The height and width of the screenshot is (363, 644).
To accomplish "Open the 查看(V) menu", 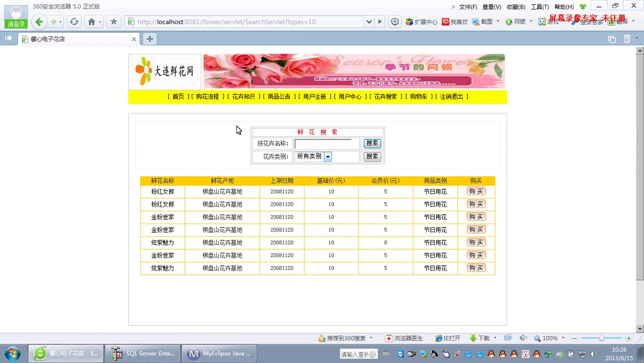I will tap(492, 7).
